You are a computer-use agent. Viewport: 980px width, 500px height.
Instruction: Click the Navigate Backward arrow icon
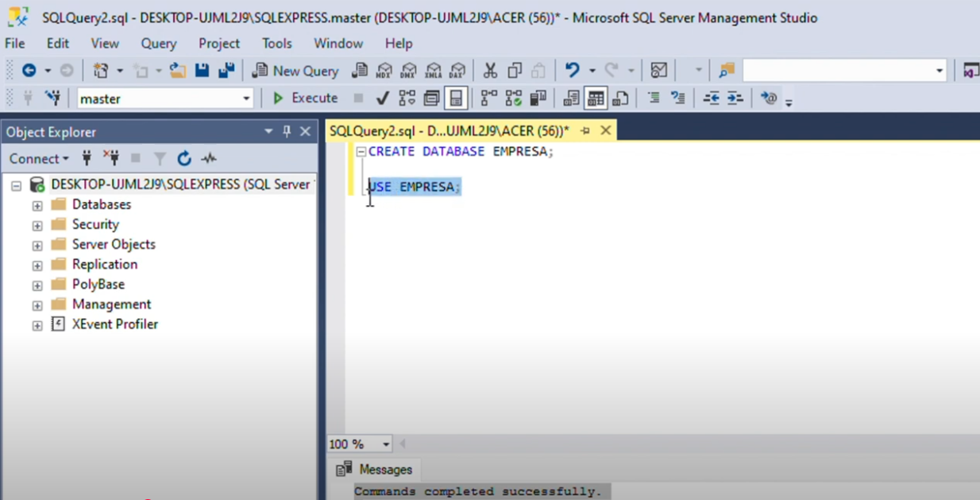29,71
